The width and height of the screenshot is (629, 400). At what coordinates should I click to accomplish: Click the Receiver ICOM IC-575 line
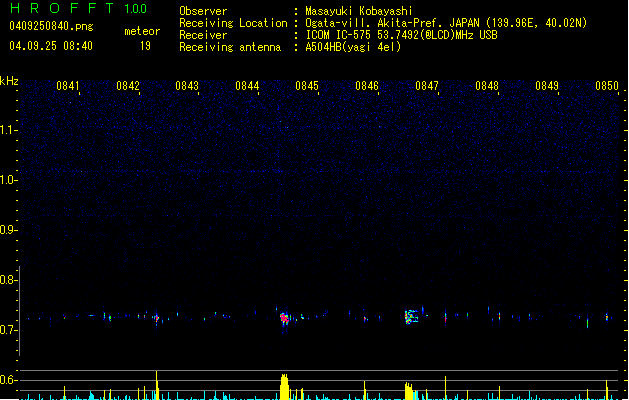pyautogui.click(x=401, y=35)
